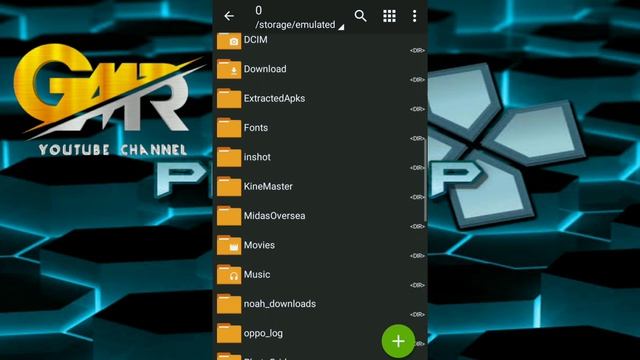Screen dimensions: 640x360
Task: Select the Movies name label
Action: pyautogui.click(x=259, y=245)
